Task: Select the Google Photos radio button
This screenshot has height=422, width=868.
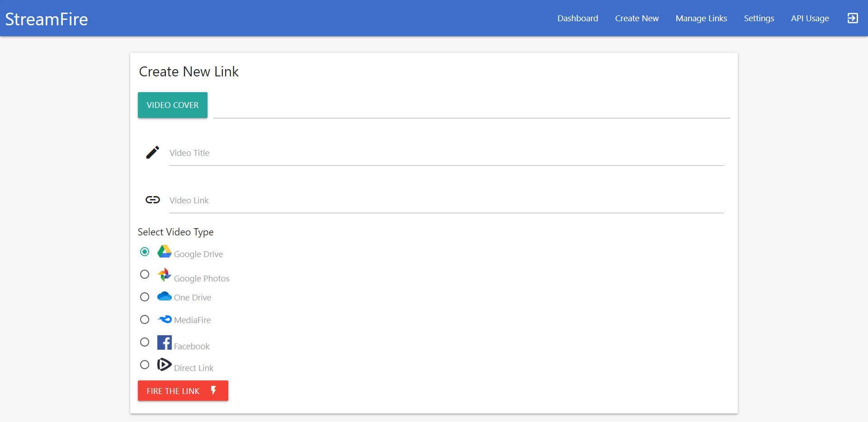Action: pyautogui.click(x=145, y=274)
